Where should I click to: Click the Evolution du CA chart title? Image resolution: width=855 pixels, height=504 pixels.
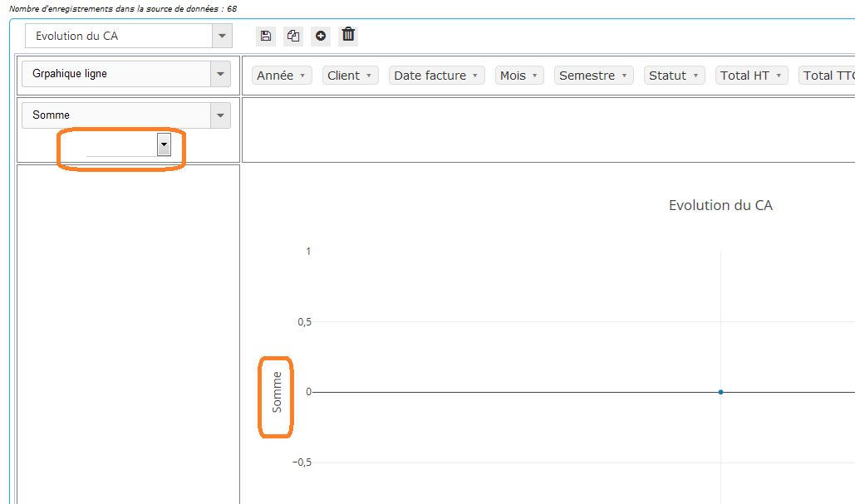(720, 205)
